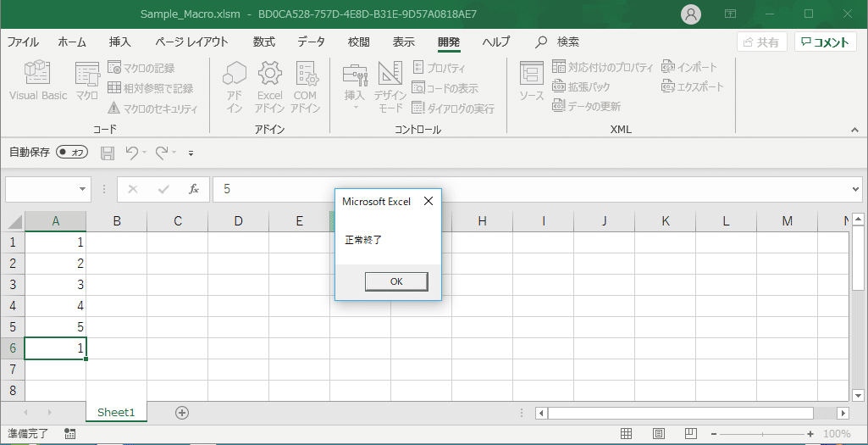
Task: Switch to Page Break Preview icon
Action: pyautogui.click(x=690, y=433)
